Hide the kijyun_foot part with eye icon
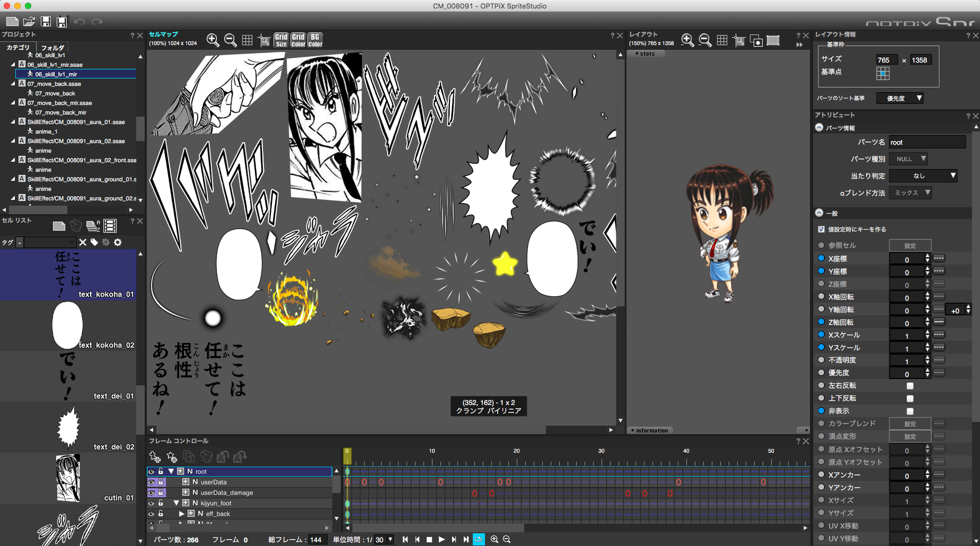The width and height of the screenshot is (980, 546). [x=151, y=503]
